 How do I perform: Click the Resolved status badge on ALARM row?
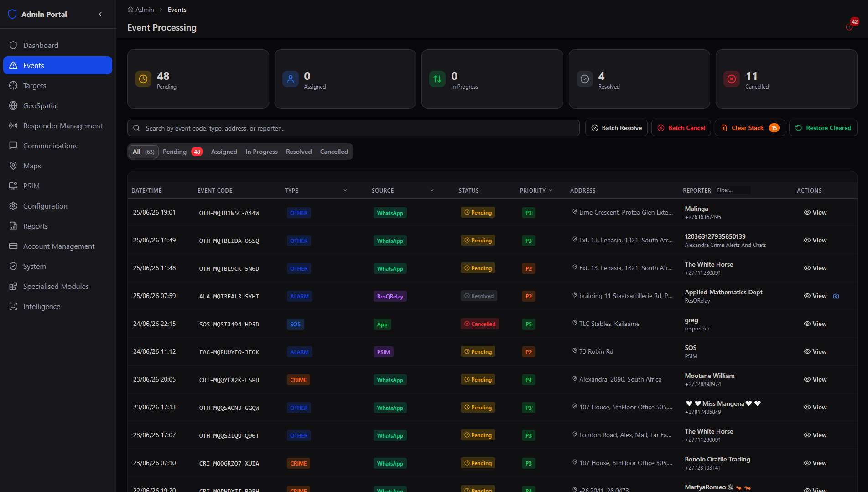pyautogui.click(x=479, y=296)
